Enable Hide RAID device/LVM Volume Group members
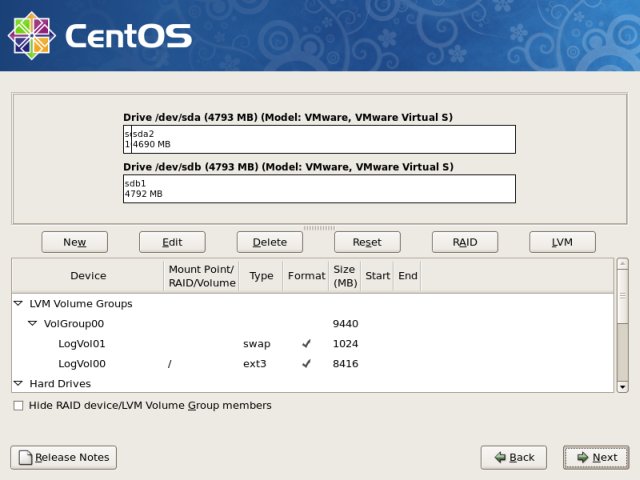 click(19, 406)
